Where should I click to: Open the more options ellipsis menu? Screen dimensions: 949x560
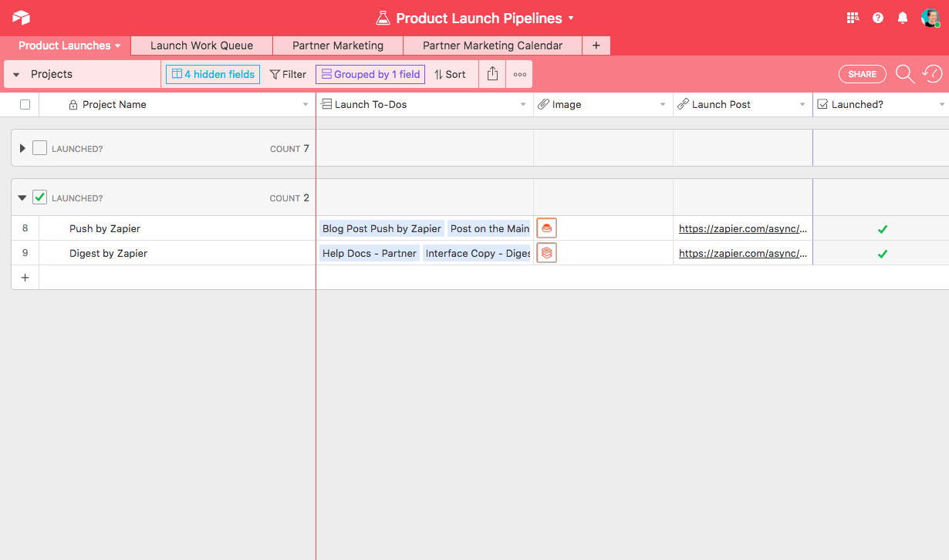click(x=519, y=74)
